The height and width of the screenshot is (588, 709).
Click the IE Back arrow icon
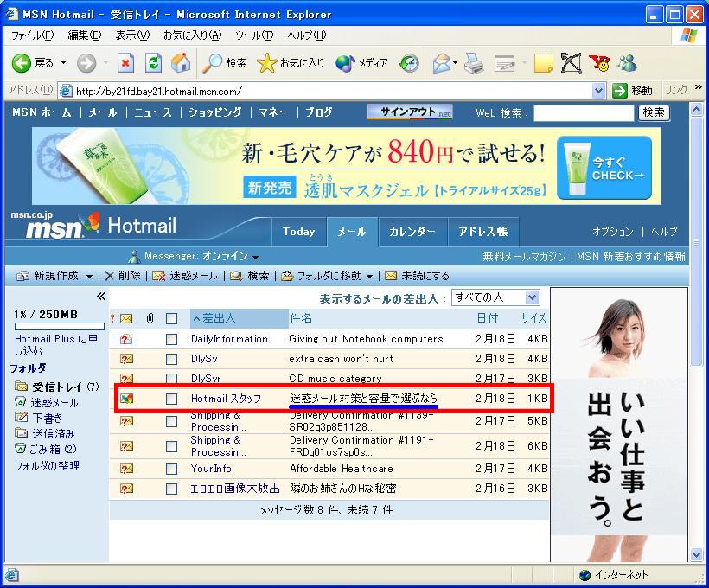click(x=21, y=63)
